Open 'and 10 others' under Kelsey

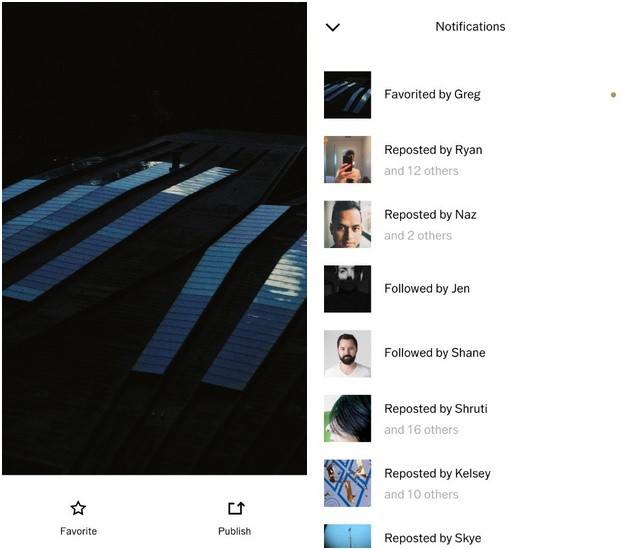tap(421, 495)
